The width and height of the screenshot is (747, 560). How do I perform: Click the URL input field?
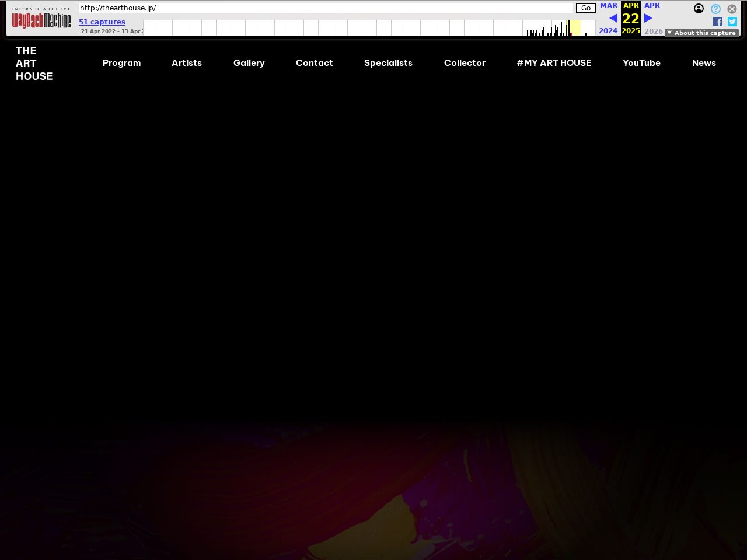[x=326, y=8]
